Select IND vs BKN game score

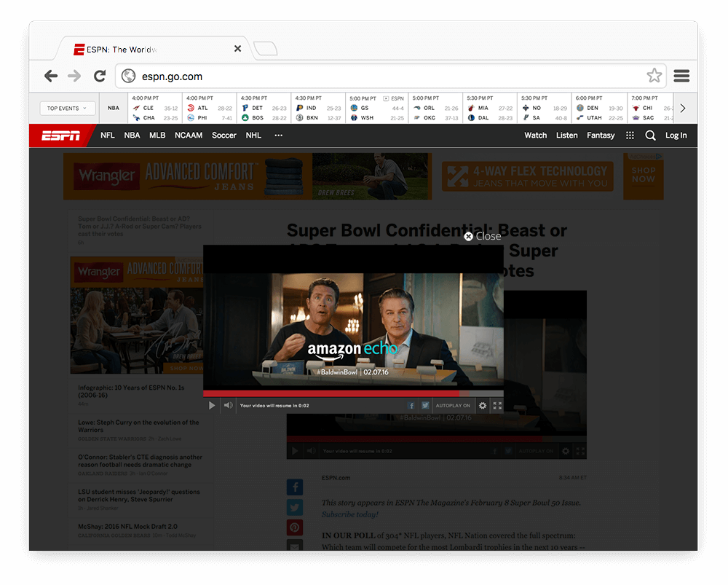point(318,108)
